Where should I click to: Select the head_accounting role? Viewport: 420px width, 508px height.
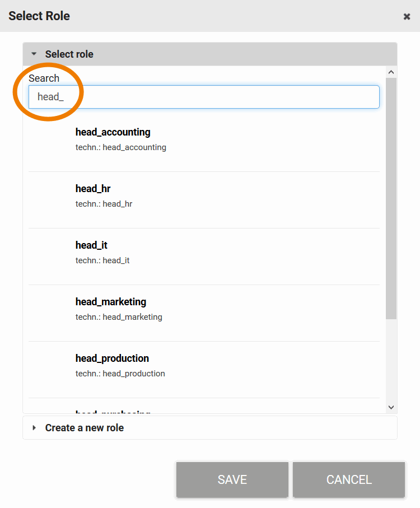tap(113, 132)
